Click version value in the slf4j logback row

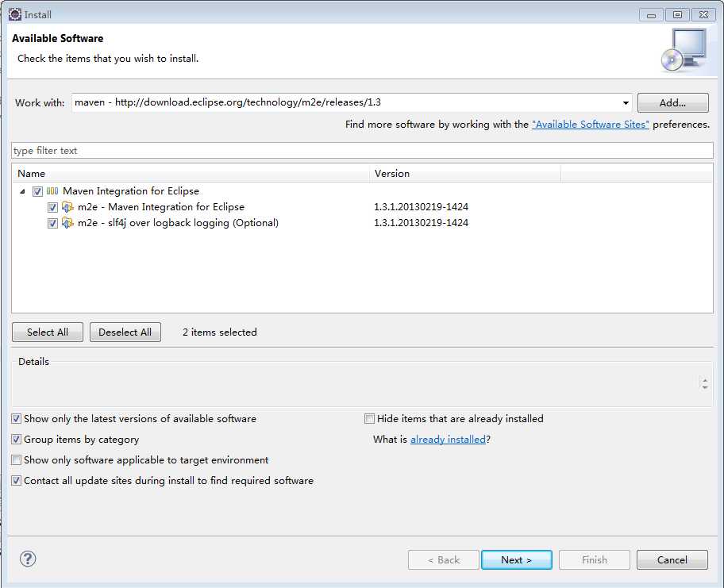coord(421,223)
